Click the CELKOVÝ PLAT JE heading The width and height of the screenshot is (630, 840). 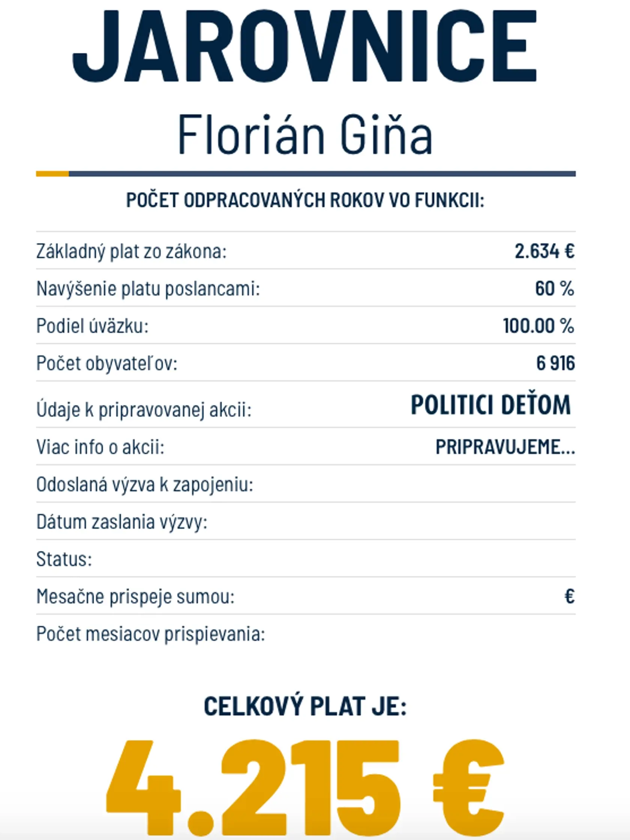(305, 706)
